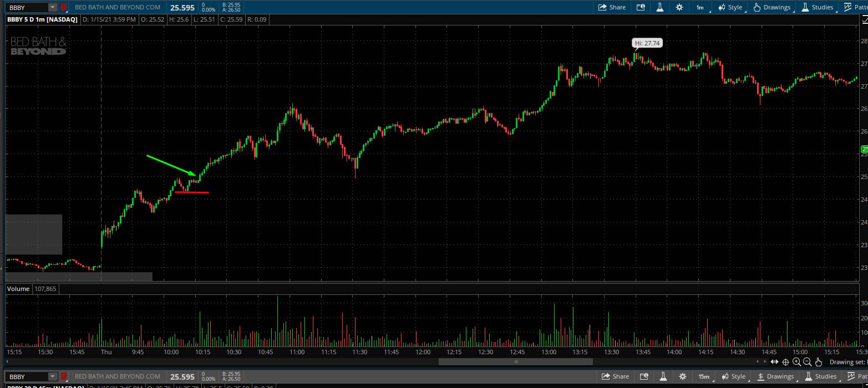Open the BBBY symbol dropdown arrow at top
868x388 pixels.
(x=52, y=7)
